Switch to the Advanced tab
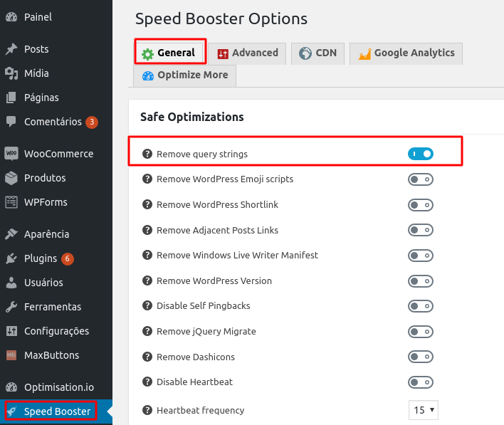 point(247,53)
